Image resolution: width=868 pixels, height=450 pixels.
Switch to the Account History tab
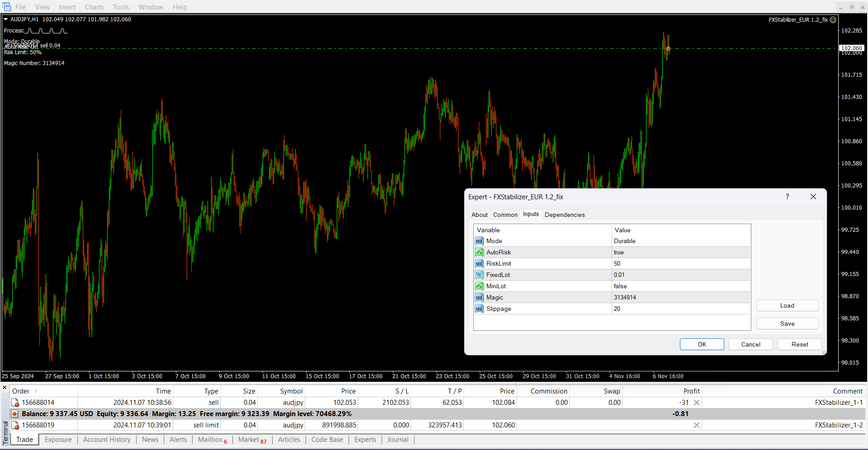click(107, 440)
